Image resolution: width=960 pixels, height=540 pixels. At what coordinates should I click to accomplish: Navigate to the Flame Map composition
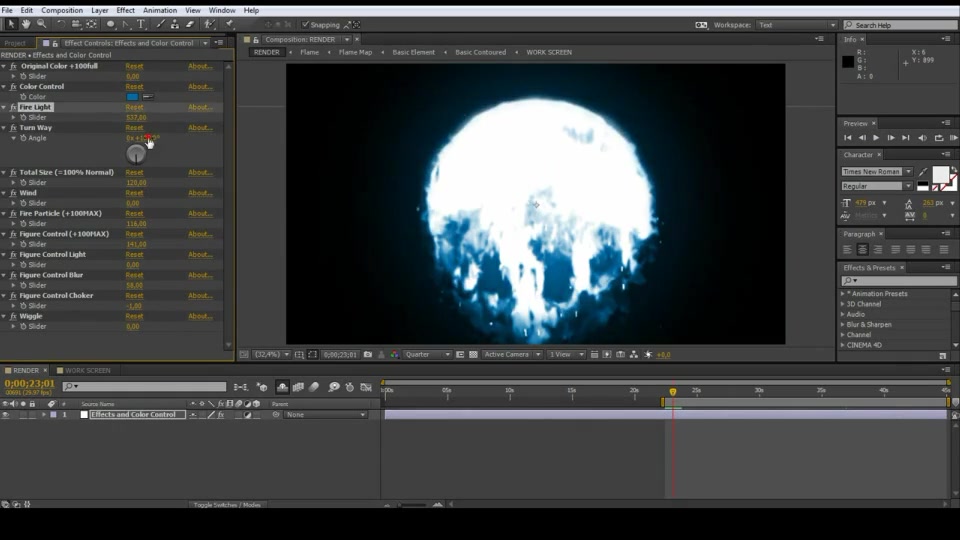point(355,52)
